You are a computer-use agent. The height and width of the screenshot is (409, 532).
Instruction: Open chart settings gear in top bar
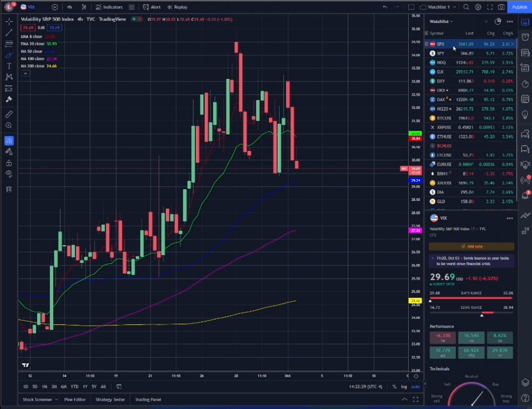478,7
